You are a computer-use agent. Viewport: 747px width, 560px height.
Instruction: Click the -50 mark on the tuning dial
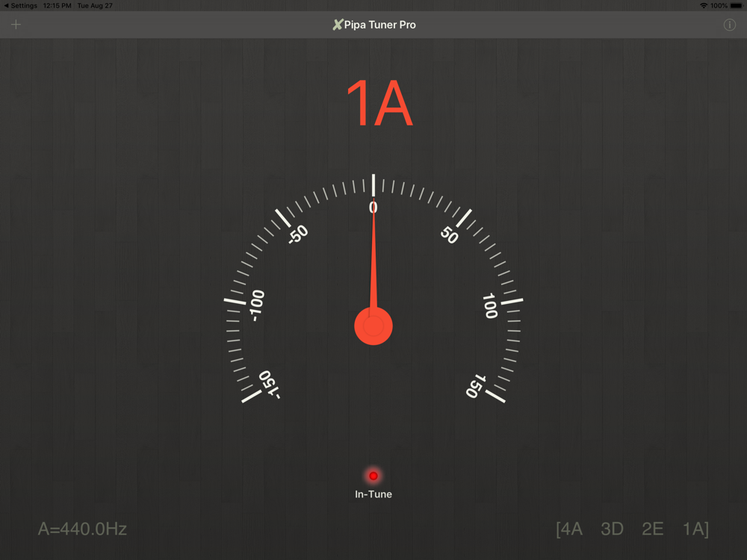[x=297, y=234]
